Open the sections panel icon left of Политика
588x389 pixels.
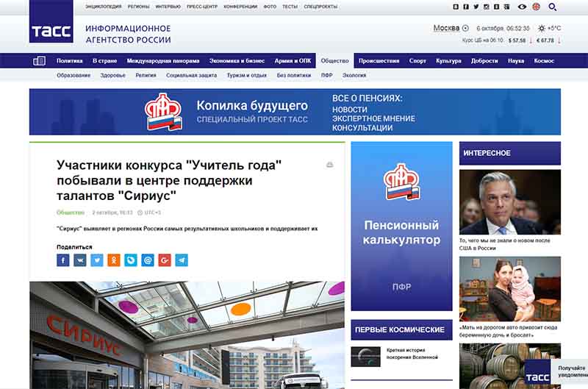(40, 61)
